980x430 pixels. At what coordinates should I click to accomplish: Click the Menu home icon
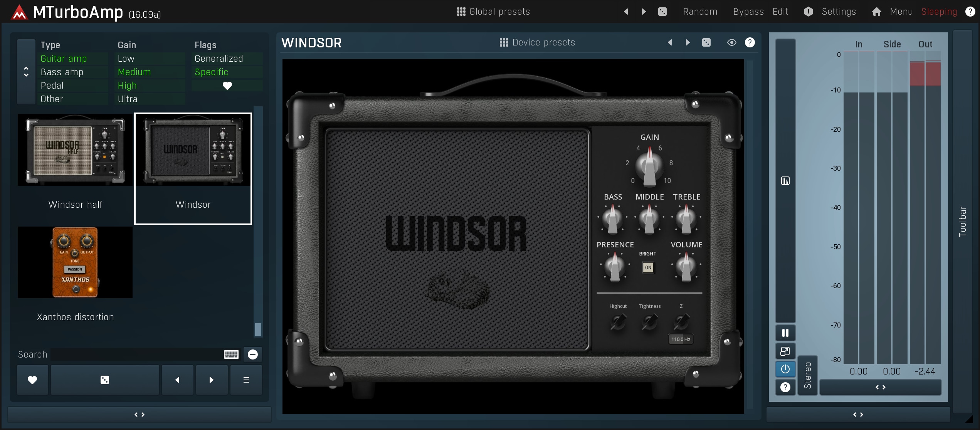[x=876, y=12]
